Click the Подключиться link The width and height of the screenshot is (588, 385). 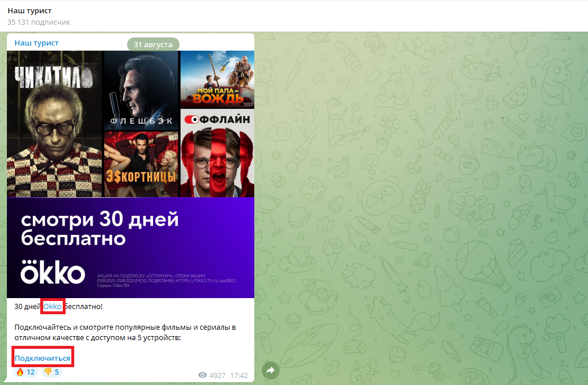coord(43,358)
